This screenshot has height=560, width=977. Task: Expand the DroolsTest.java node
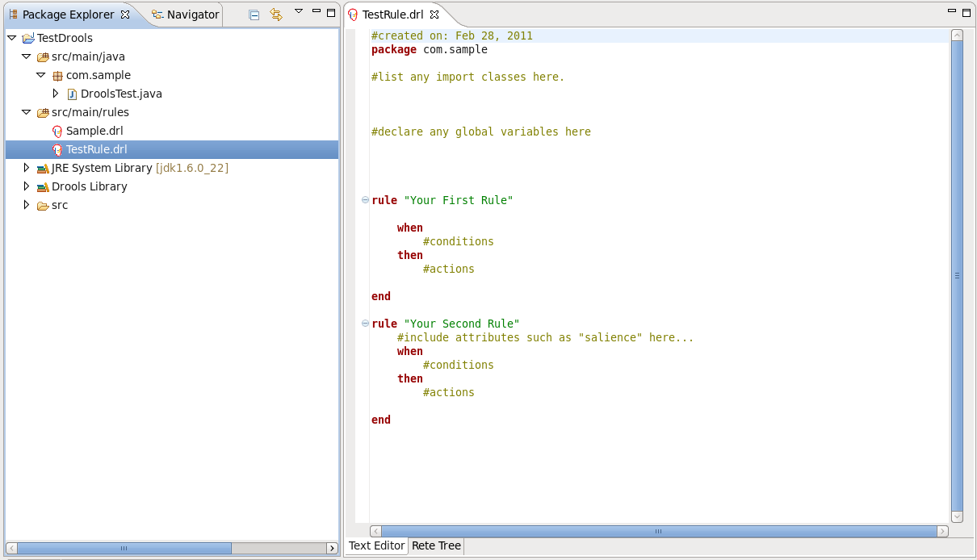coord(56,94)
